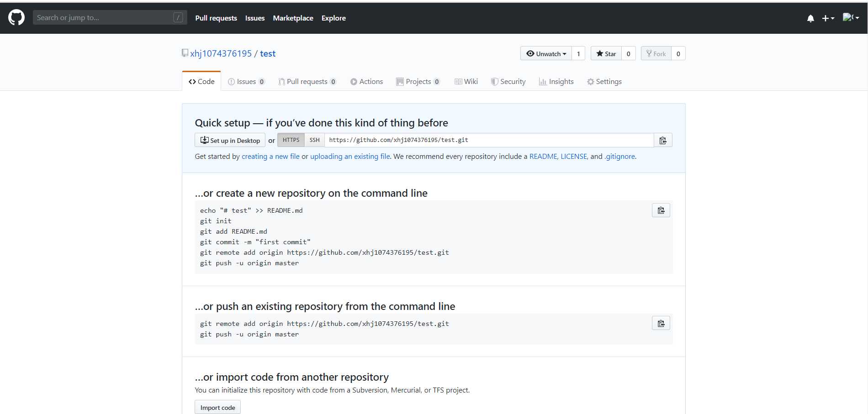Star this repository
868x414 pixels.
(606, 53)
